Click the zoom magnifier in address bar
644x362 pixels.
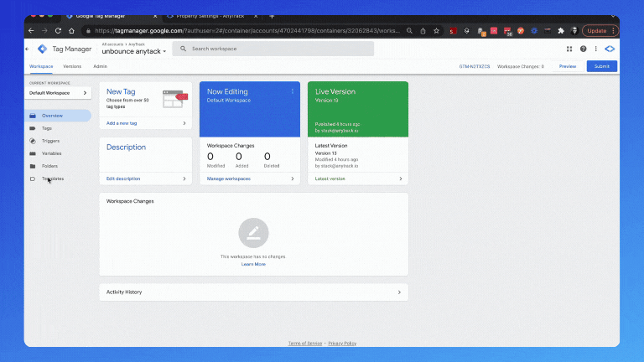point(409,31)
